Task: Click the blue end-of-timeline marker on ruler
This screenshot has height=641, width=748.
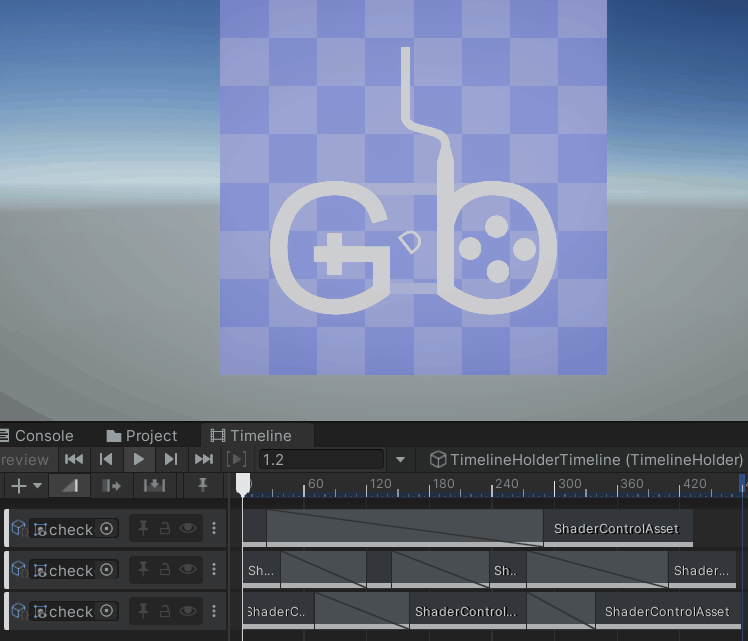Action: click(742, 484)
